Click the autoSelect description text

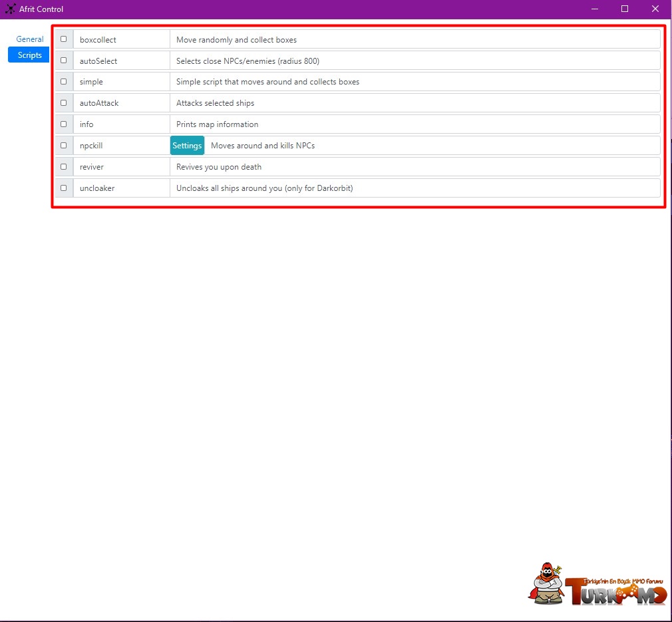click(248, 61)
